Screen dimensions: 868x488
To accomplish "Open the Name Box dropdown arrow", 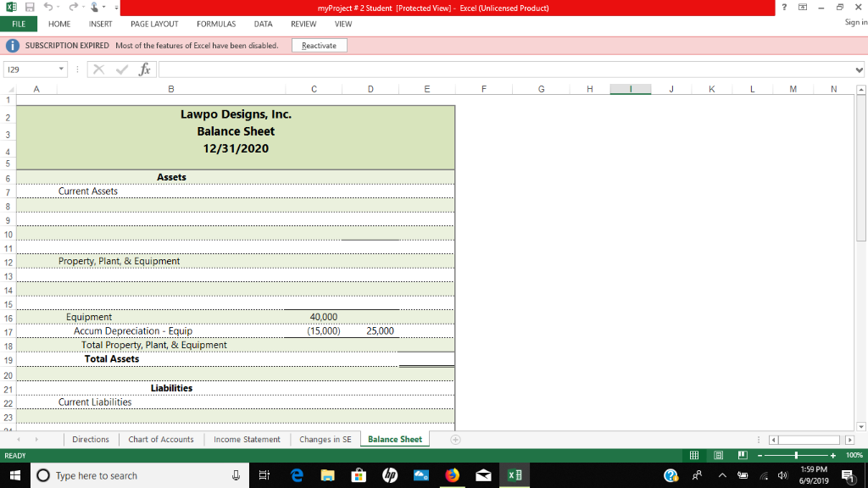I will click(59, 69).
